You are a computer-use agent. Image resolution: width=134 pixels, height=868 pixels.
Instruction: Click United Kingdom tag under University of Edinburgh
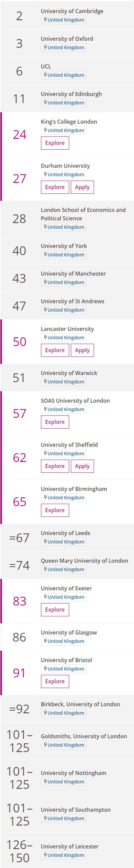(63, 103)
